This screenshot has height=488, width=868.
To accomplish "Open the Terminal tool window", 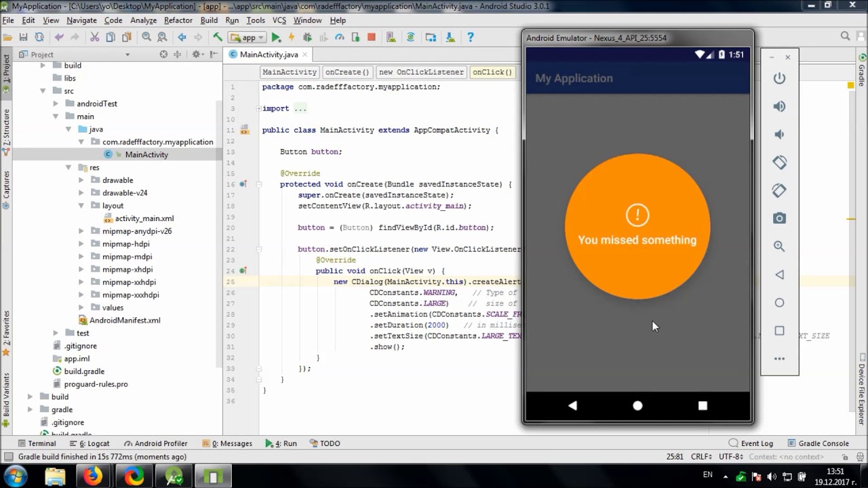I will pyautogui.click(x=36, y=443).
